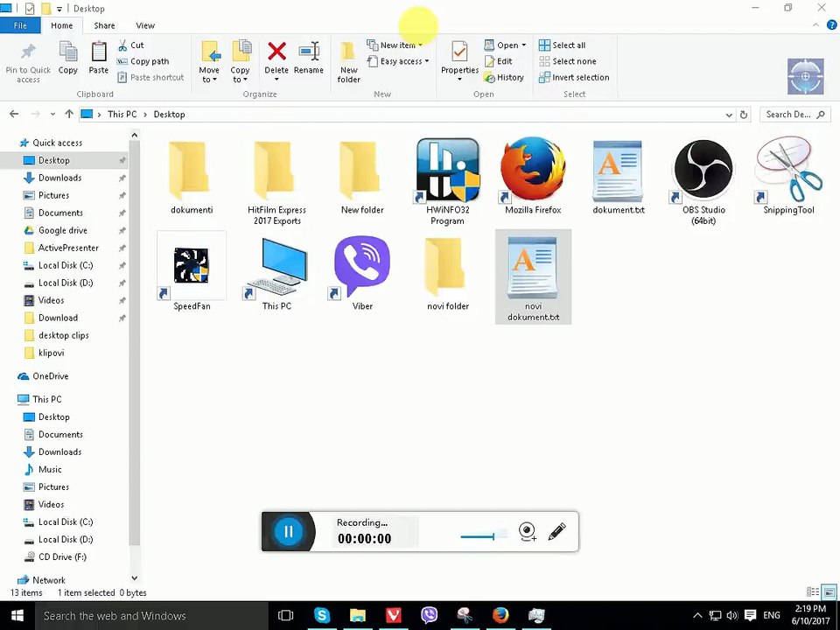Select Network in navigation pane
Image resolution: width=840 pixels, height=630 pixels.
[49, 580]
